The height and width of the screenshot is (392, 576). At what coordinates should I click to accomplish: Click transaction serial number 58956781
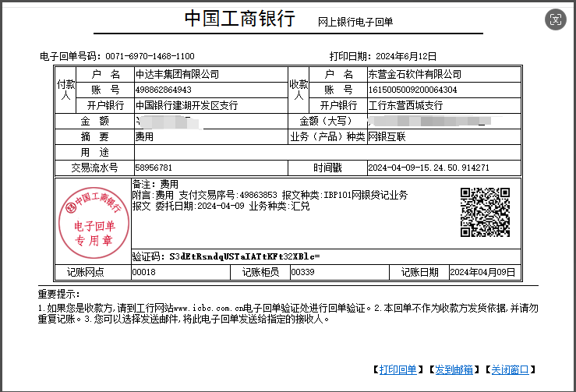pyautogui.click(x=154, y=168)
